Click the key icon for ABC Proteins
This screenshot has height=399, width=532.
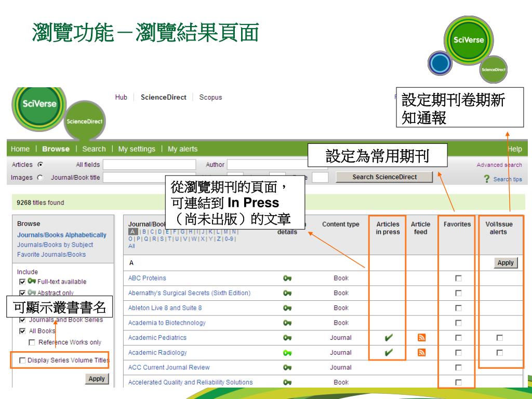click(287, 278)
